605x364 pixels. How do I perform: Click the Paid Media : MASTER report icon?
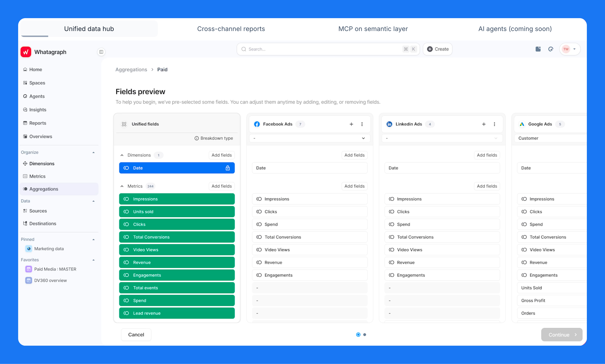click(x=29, y=269)
